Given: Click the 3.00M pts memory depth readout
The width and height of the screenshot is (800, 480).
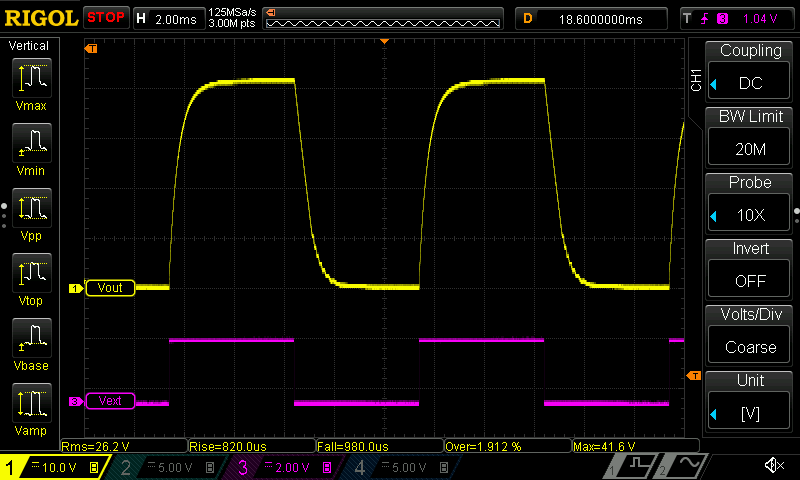Looking at the screenshot, I should [232, 23].
